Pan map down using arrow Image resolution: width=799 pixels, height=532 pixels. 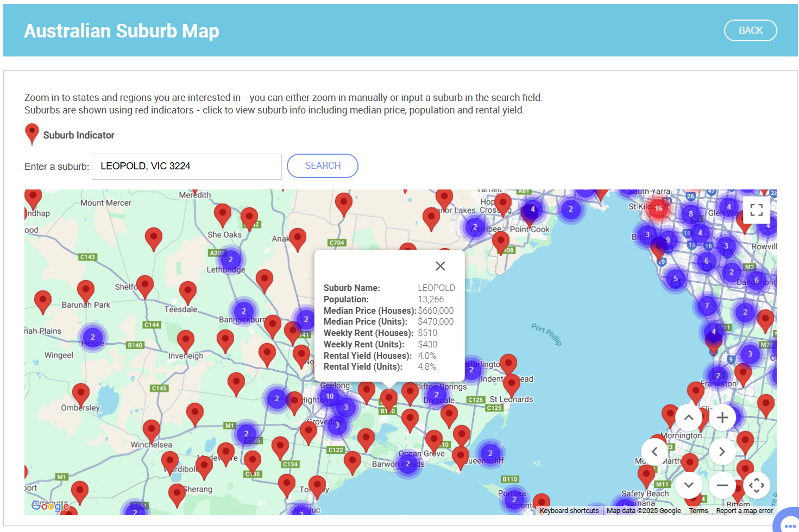click(688, 485)
